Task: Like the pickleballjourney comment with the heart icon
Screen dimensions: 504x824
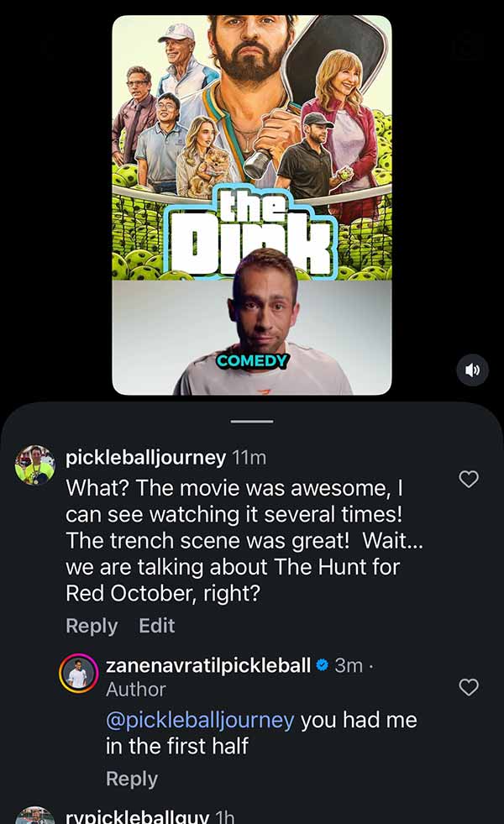Action: click(468, 479)
